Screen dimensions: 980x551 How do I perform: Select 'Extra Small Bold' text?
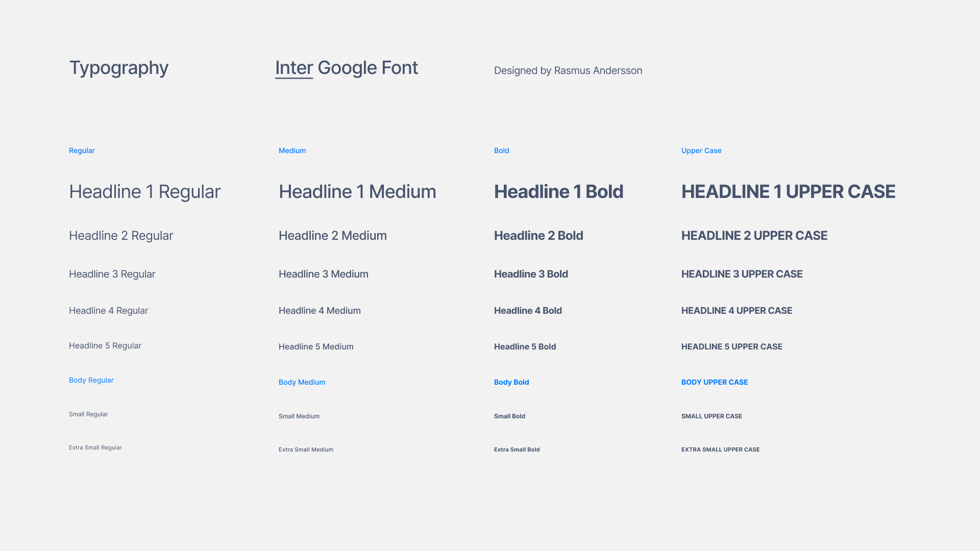(517, 449)
